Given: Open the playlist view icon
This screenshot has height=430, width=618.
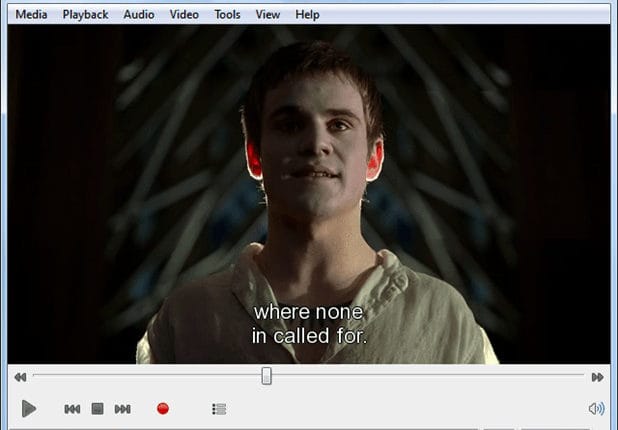Looking at the screenshot, I should [x=219, y=409].
